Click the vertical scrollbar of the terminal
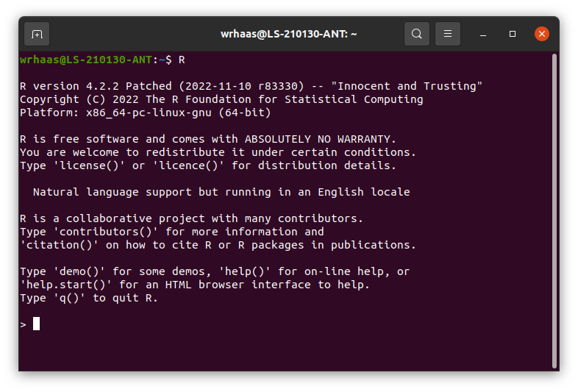 tap(554, 211)
